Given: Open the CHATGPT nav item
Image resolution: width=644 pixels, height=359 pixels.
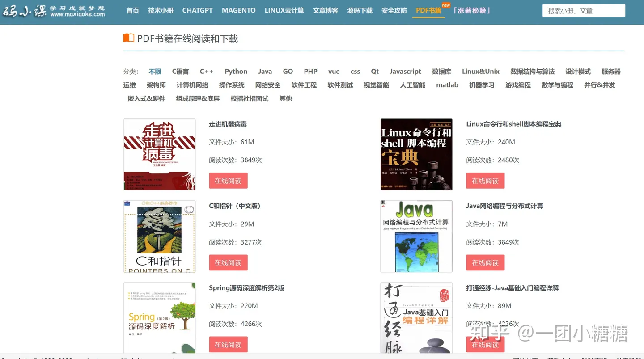Looking at the screenshot, I should tap(198, 10).
